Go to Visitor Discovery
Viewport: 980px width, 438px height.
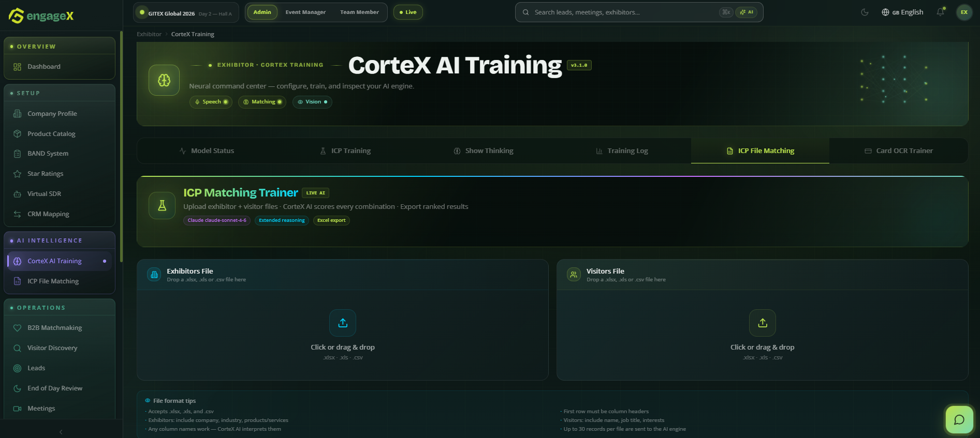[x=60, y=348]
